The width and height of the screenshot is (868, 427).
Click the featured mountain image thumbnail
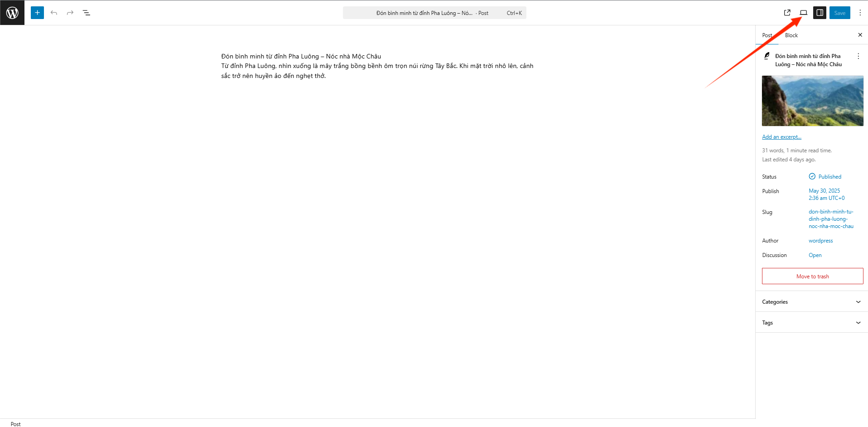[x=812, y=101]
